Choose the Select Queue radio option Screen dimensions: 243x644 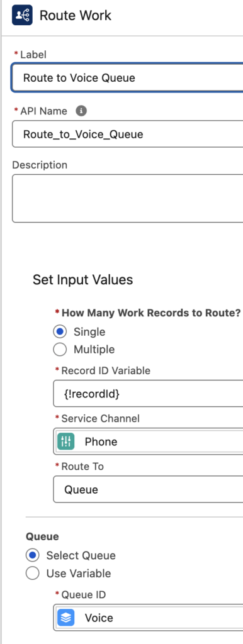33,555
